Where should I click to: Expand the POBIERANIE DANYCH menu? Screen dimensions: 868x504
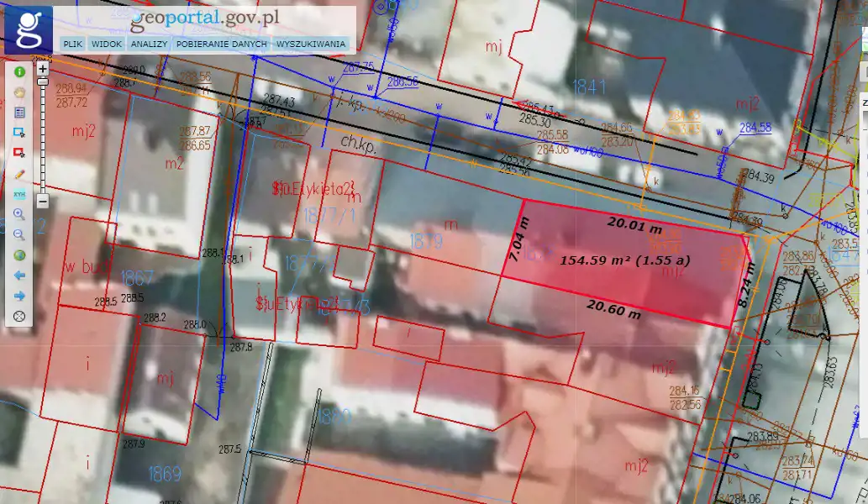[x=222, y=44]
